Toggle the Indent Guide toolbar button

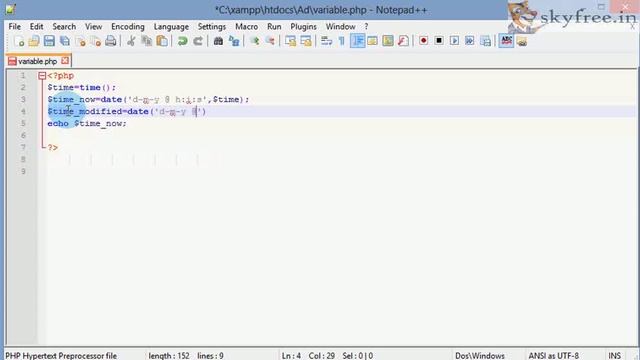357,41
